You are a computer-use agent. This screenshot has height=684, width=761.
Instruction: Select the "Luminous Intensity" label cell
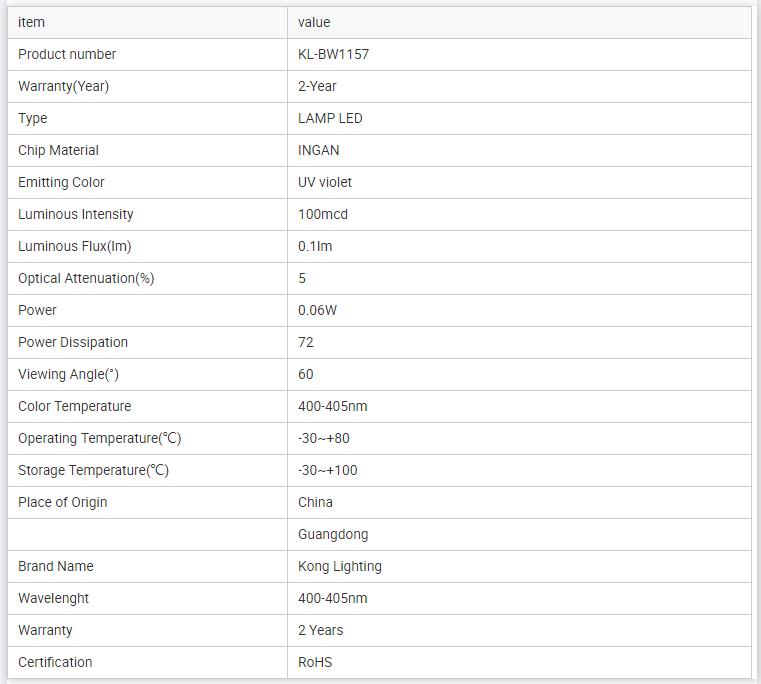pyautogui.click(x=75, y=214)
